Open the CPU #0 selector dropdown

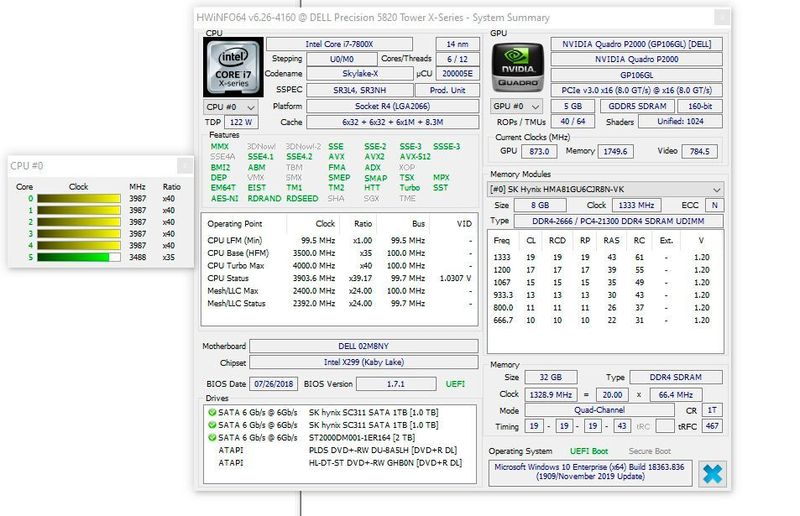pos(231,107)
